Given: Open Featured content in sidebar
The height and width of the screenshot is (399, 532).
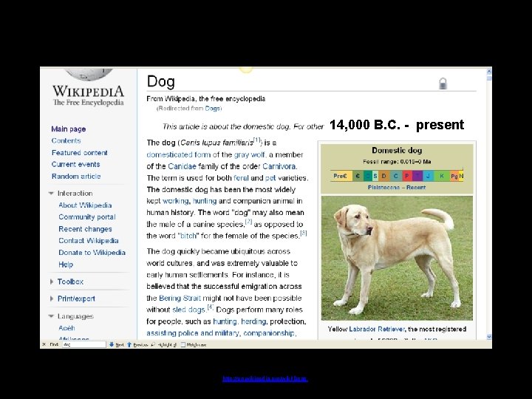Looking at the screenshot, I should [x=80, y=153].
